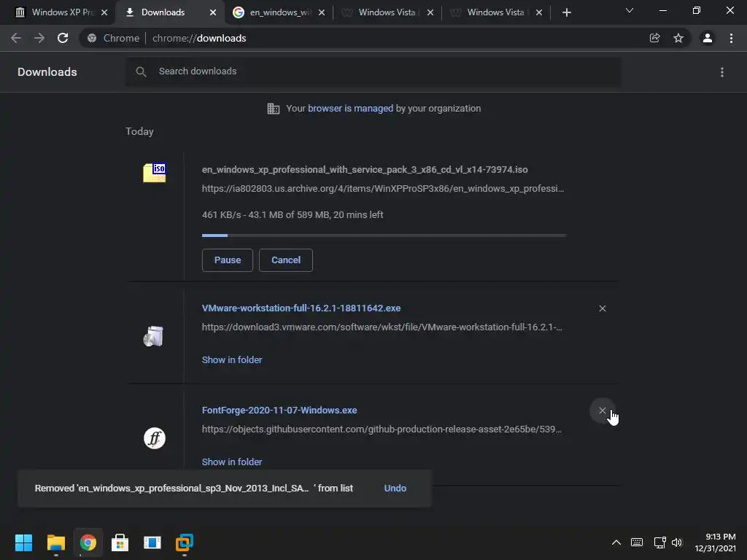Screen dimensions: 747x560
Task: Click VMware installer file icon
Action: click(x=153, y=336)
